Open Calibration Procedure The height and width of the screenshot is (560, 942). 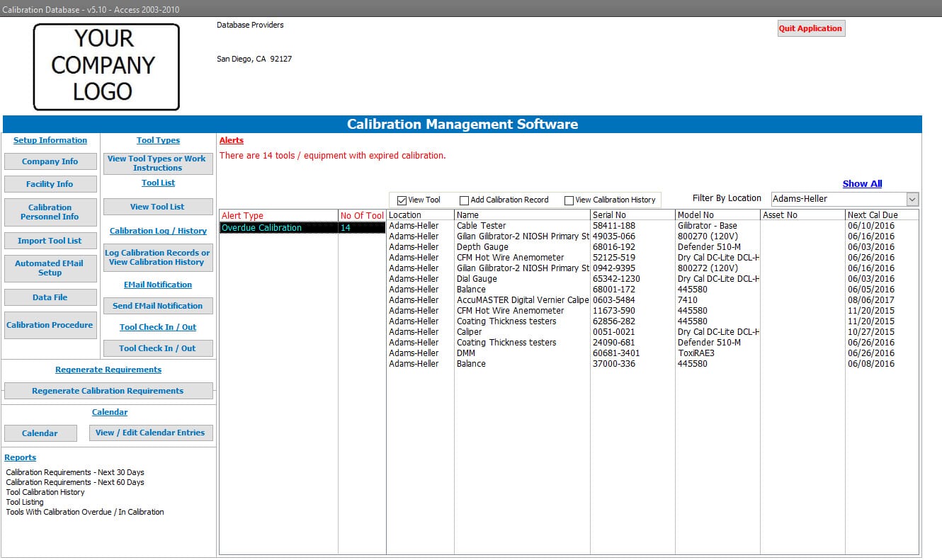50,325
